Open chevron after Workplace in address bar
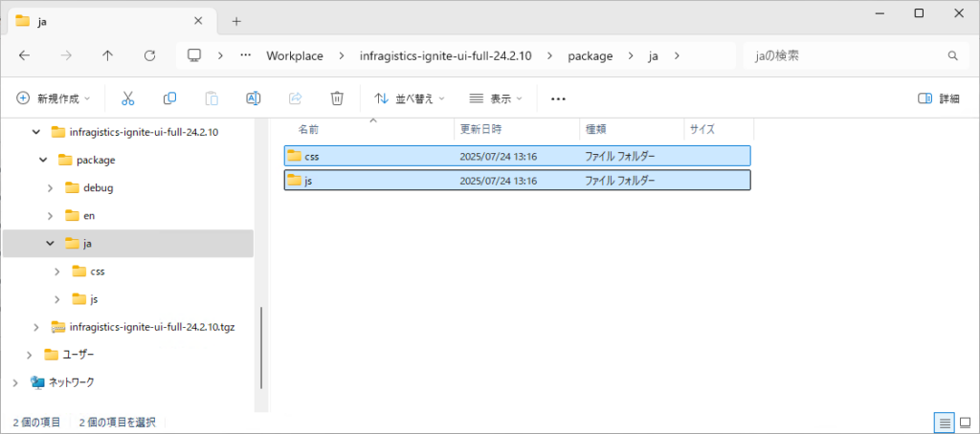This screenshot has width=980, height=434. (x=342, y=55)
